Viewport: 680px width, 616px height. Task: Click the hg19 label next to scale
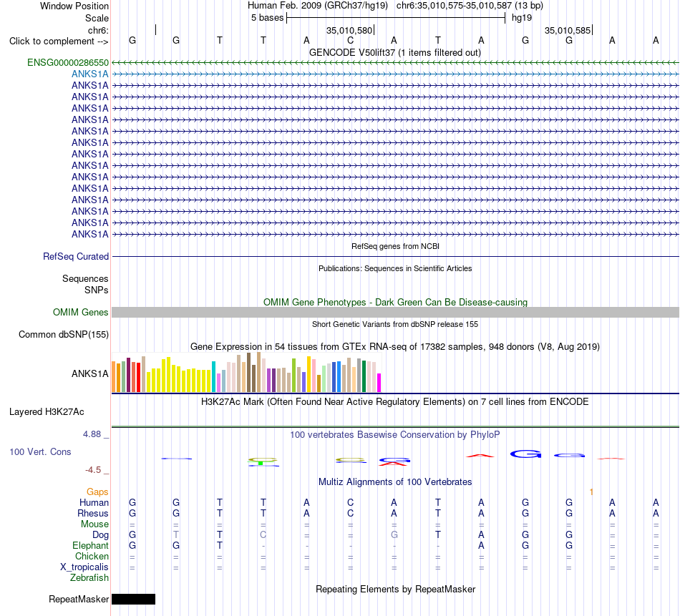(522, 18)
